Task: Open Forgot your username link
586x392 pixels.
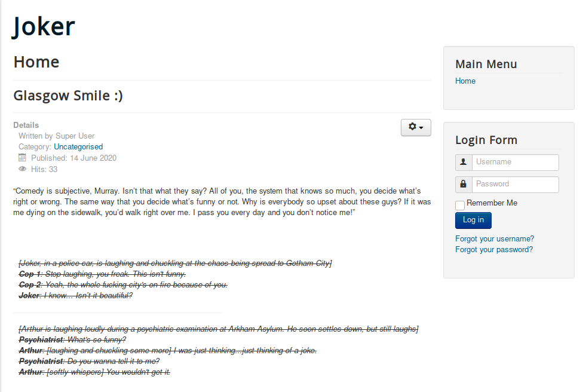Action: point(495,238)
